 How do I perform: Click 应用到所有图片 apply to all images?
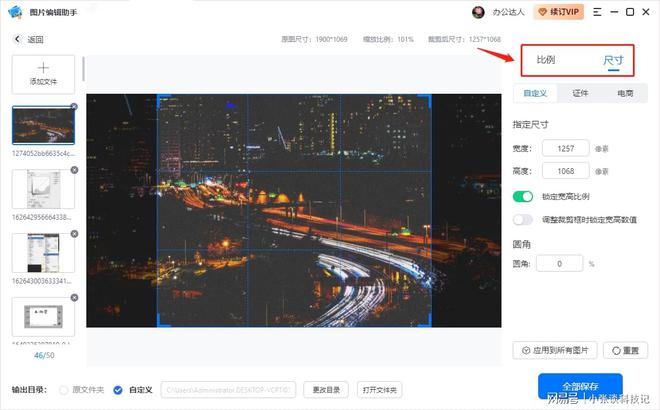point(555,350)
